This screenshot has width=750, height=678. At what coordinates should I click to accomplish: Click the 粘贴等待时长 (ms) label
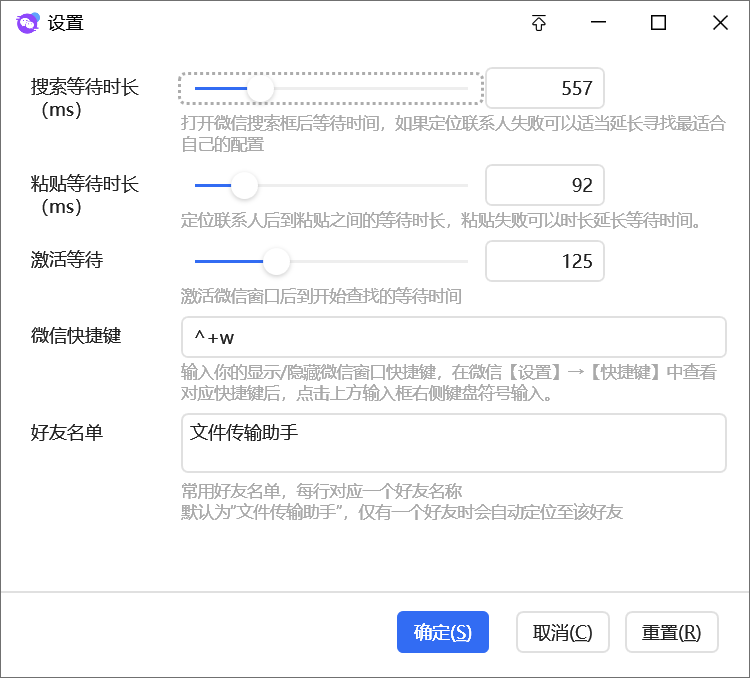point(85,195)
